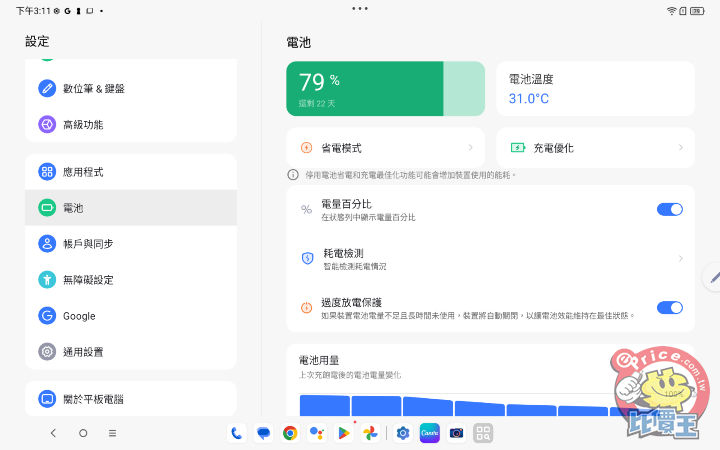
Task: Toggle the 電量百分比 battery percentage switch
Action: tap(669, 209)
